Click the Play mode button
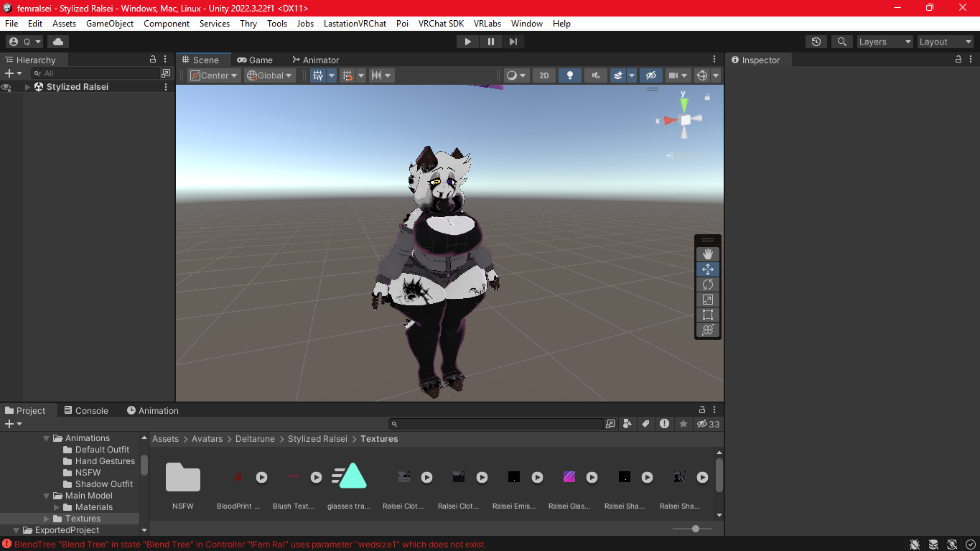This screenshot has width=980, height=551. coord(467,42)
